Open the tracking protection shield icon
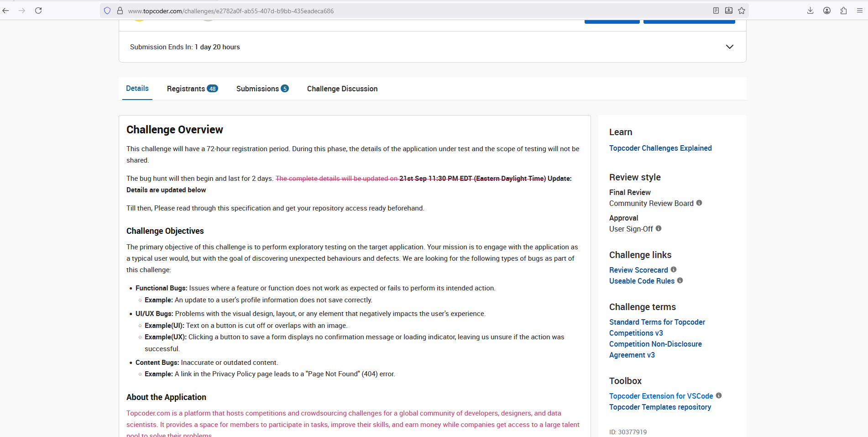This screenshot has width=868, height=437. [107, 11]
